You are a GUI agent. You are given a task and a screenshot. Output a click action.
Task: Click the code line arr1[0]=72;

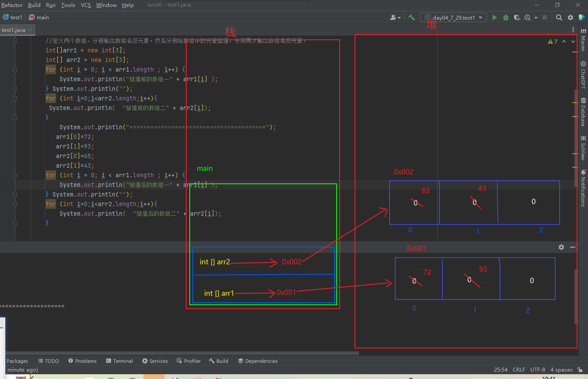(75, 137)
